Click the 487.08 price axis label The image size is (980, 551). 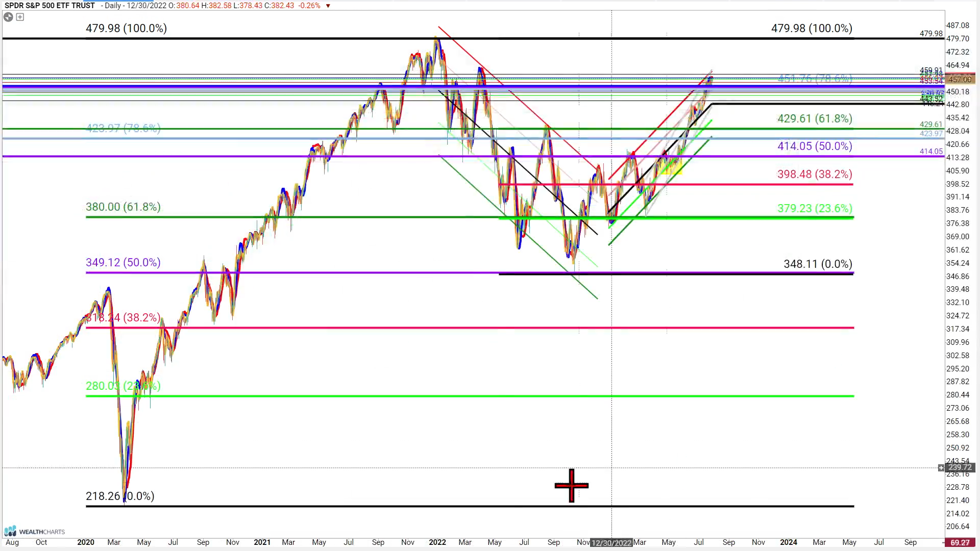coord(958,25)
